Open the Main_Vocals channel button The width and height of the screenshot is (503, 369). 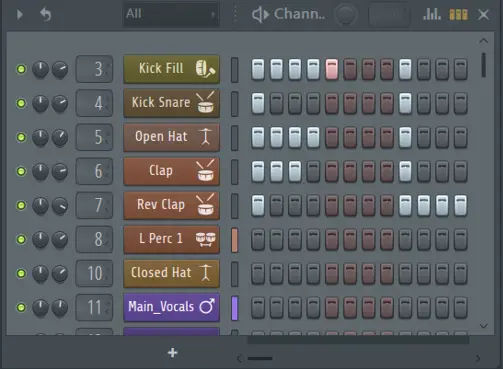172,307
